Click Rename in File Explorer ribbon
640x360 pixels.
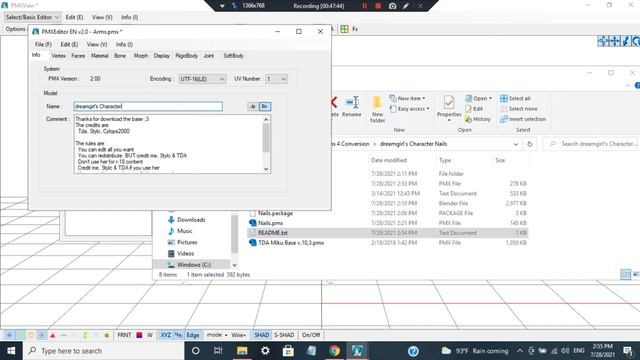click(x=352, y=107)
